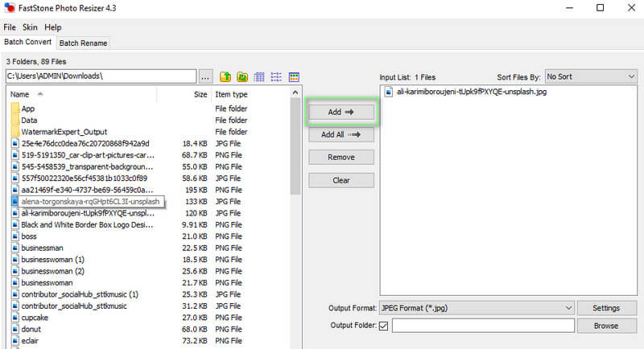Click the Add All button
This screenshot has width=644, height=349.
point(341,134)
